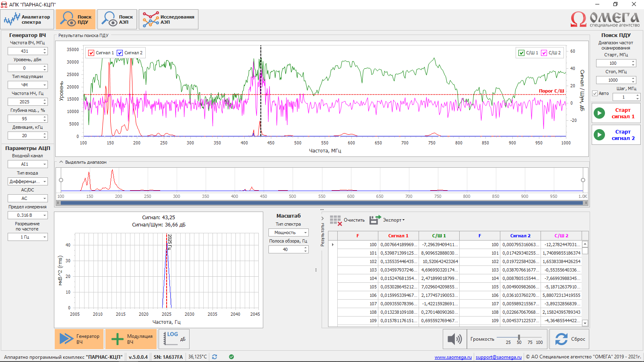The height and width of the screenshot is (362, 644).
Task: Sort by Сигнал 2 column header
Action: [x=520, y=236]
